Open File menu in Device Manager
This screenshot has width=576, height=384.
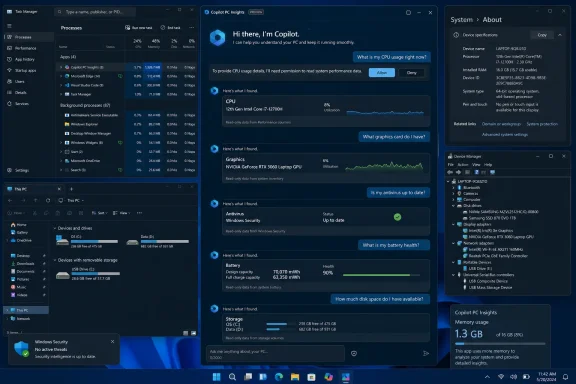click(x=451, y=165)
